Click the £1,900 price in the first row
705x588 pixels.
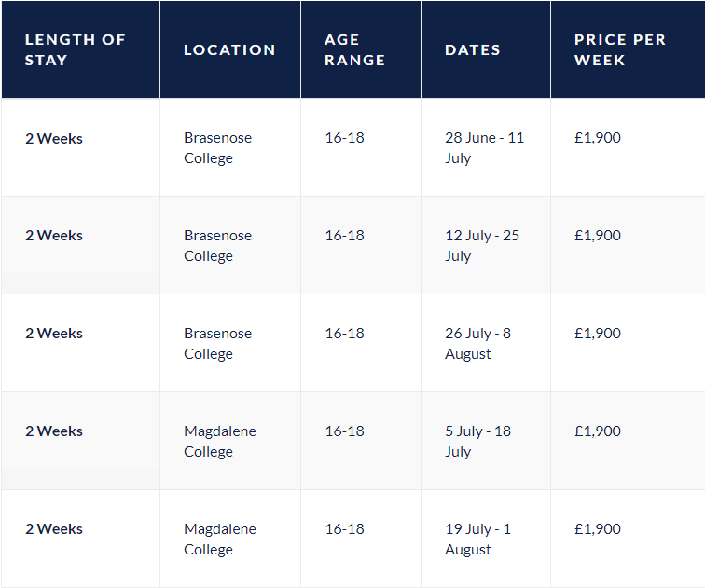pyautogui.click(x=598, y=138)
